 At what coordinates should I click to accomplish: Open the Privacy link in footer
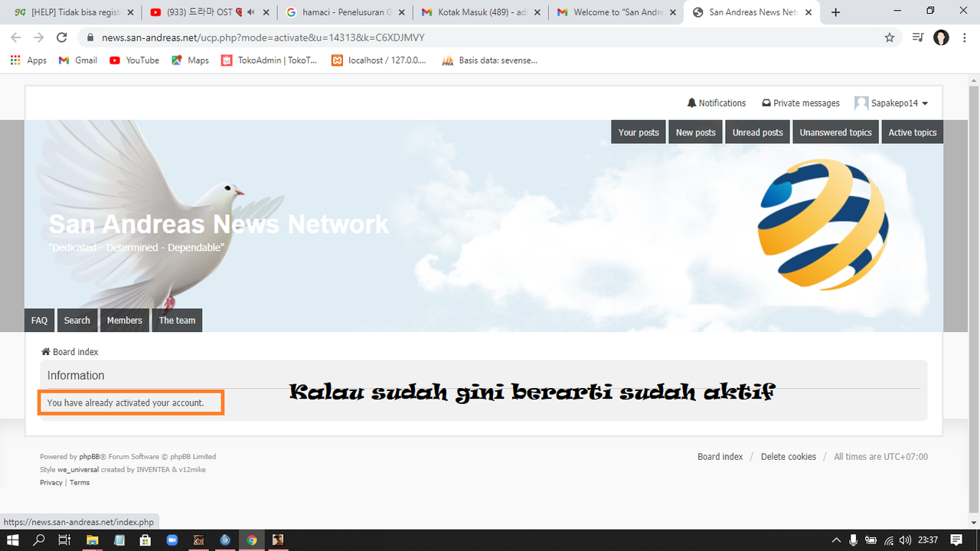click(x=51, y=483)
